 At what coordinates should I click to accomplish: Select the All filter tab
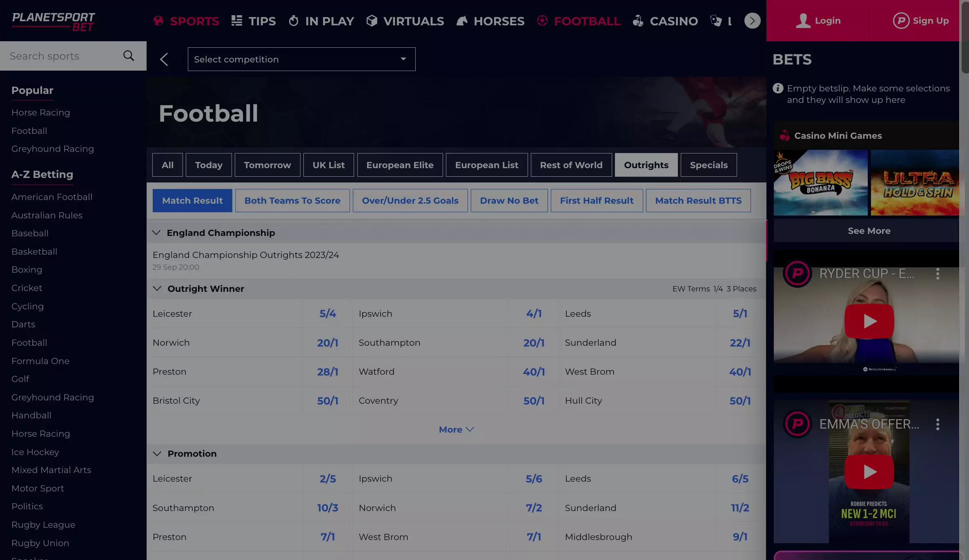click(167, 165)
